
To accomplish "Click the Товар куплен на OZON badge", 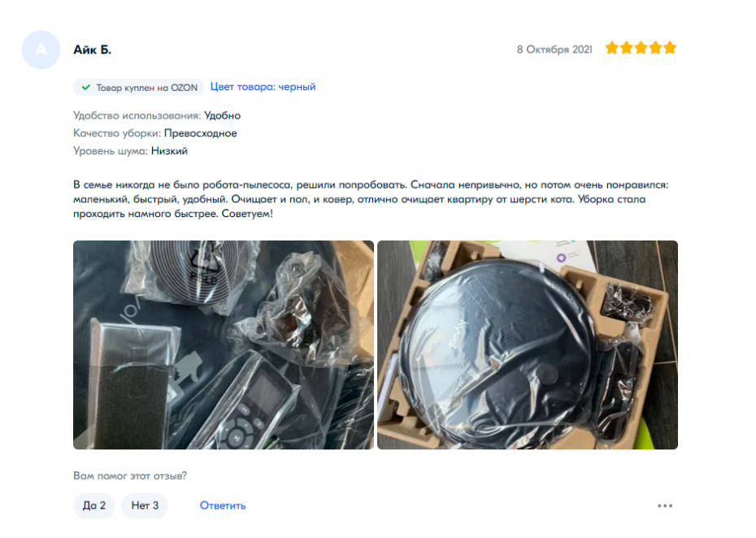I will click(x=139, y=87).
